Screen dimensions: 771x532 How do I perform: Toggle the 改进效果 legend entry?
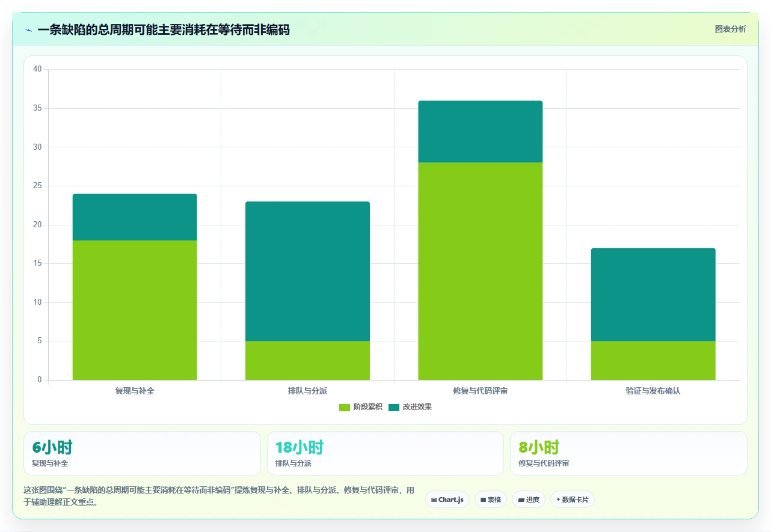[x=410, y=407]
